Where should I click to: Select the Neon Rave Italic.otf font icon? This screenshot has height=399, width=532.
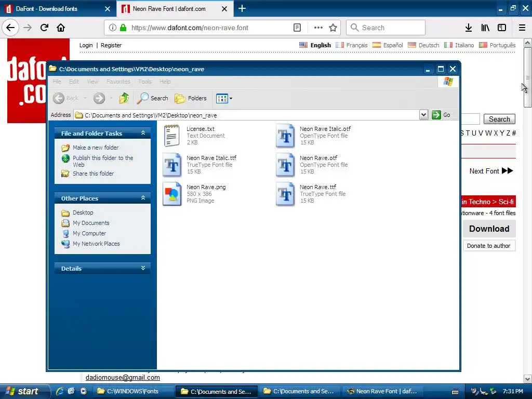click(285, 136)
